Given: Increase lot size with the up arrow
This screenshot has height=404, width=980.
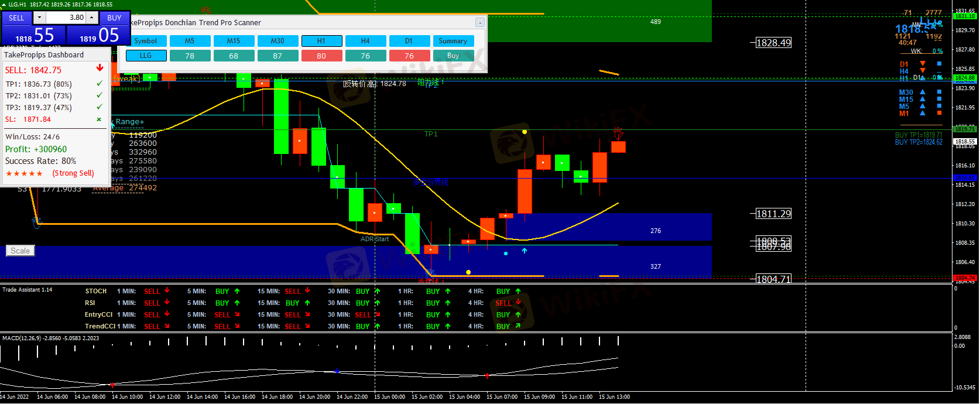Looking at the screenshot, I should 92,18.
